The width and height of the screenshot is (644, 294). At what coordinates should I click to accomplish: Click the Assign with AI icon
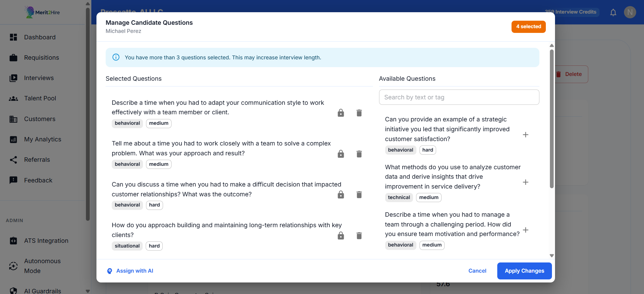tap(109, 271)
